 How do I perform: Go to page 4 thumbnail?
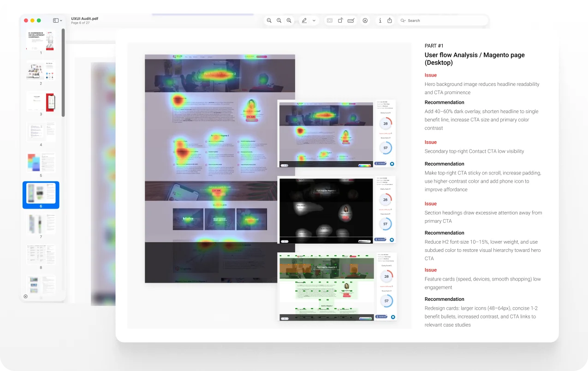[x=41, y=132]
